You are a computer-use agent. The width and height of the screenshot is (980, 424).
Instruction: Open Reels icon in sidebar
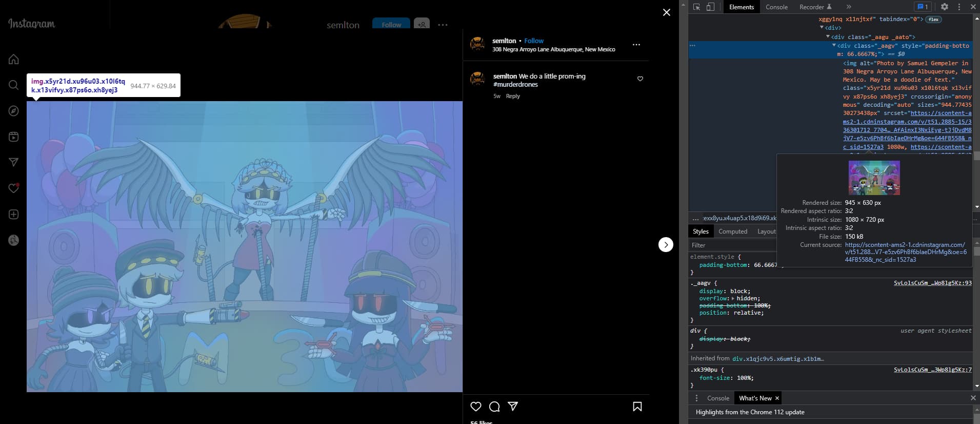(x=14, y=137)
